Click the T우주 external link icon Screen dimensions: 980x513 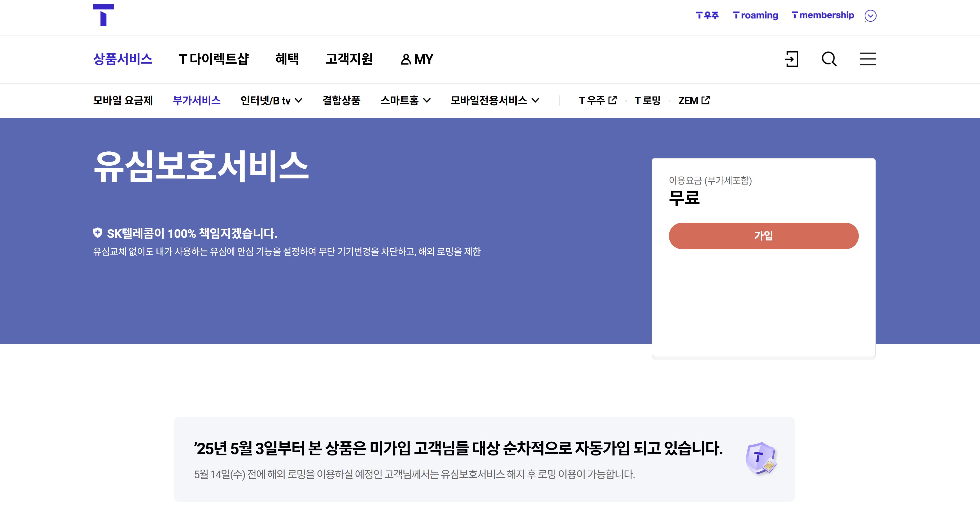(x=612, y=100)
